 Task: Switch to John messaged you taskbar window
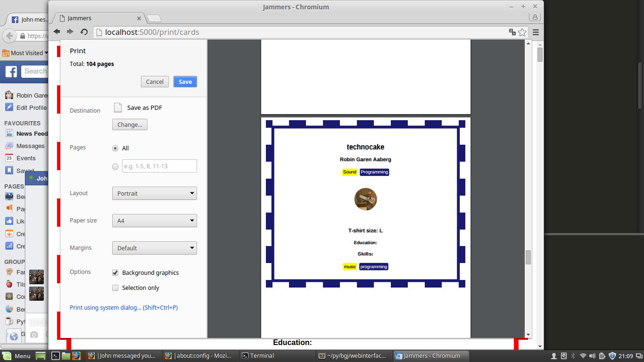[x=124, y=356]
